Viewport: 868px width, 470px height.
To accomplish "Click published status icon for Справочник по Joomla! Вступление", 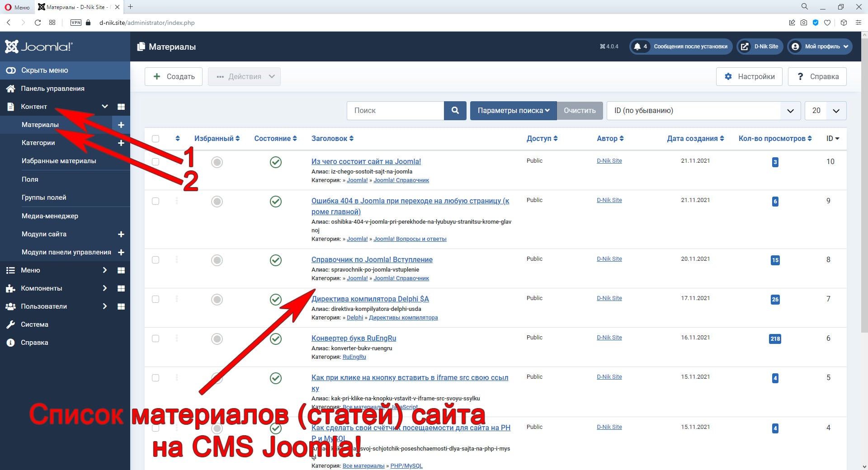I will (276, 260).
